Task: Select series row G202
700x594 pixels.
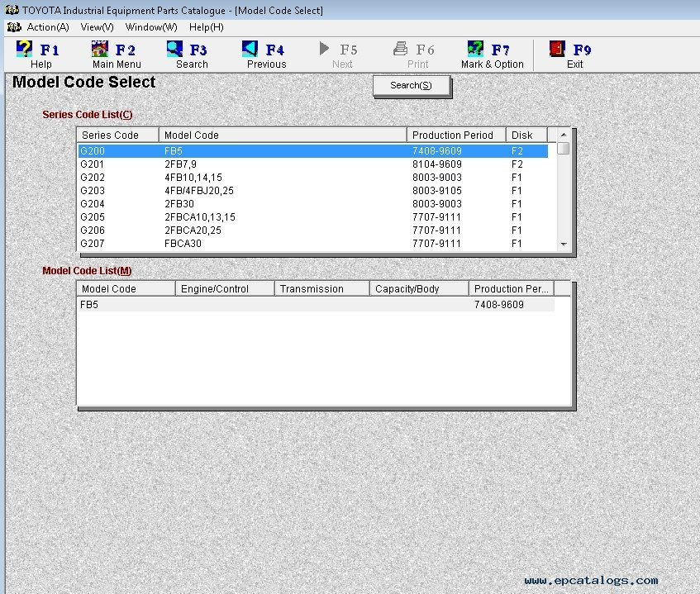Action: click(x=313, y=177)
